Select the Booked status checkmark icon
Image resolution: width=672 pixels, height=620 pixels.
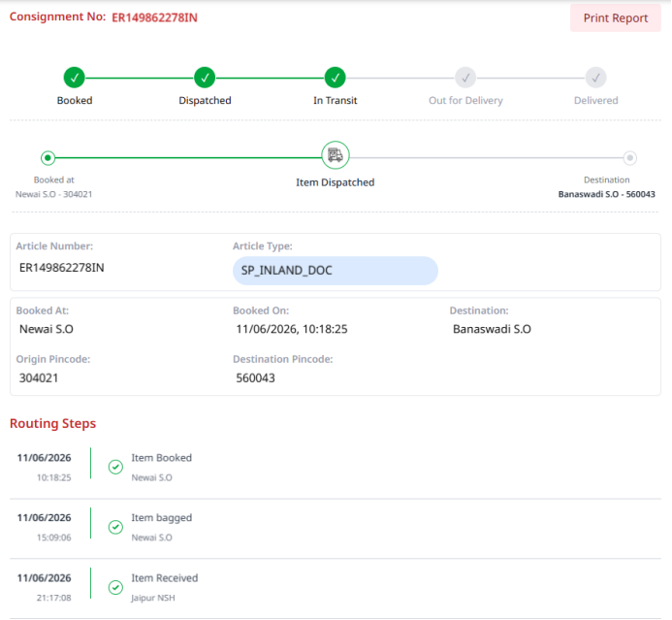click(75, 78)
